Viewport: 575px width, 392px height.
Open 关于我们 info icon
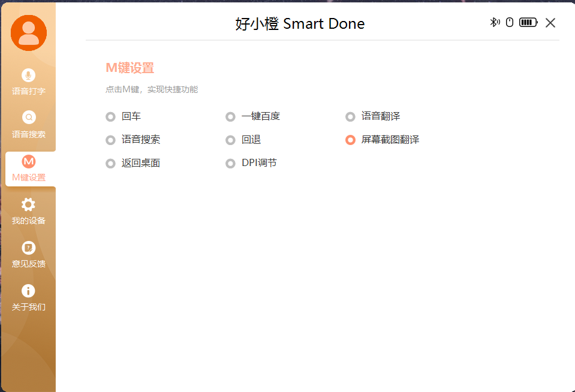(28, 291)
